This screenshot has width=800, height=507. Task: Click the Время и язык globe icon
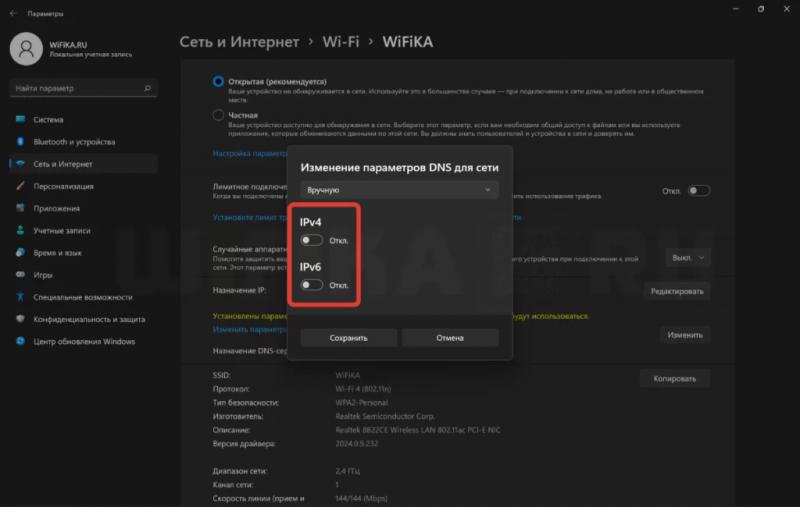point(20,252)
